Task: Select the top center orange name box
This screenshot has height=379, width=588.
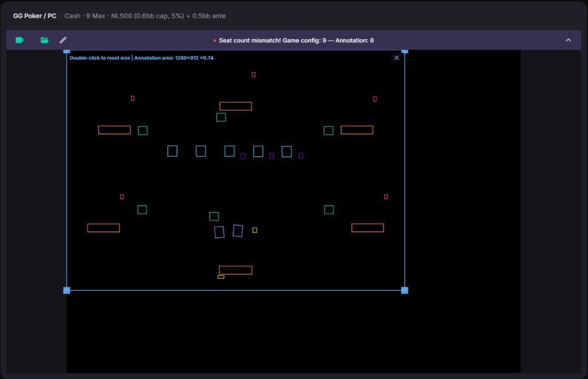Action: (x=235, y=106)
